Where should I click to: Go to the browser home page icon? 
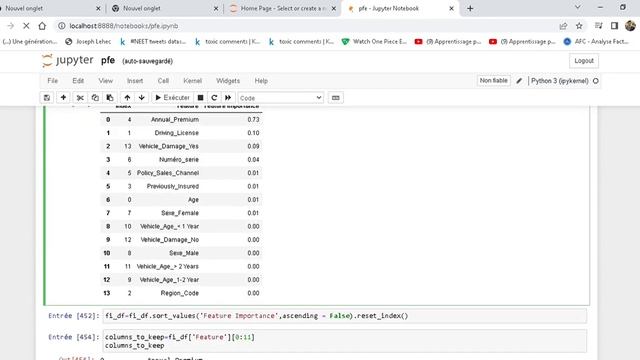point(42,26)
